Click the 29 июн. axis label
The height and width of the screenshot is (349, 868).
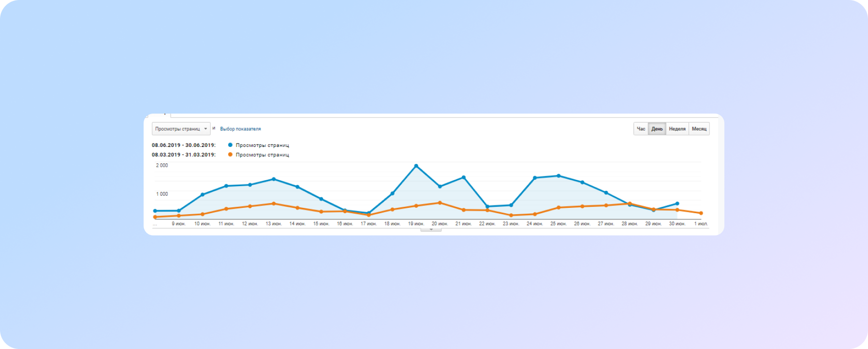tap(653, 224)
